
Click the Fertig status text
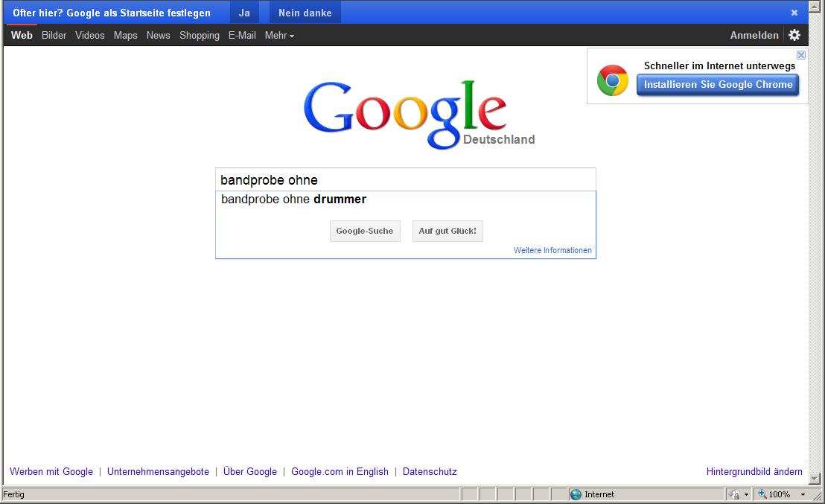(13, 494)
